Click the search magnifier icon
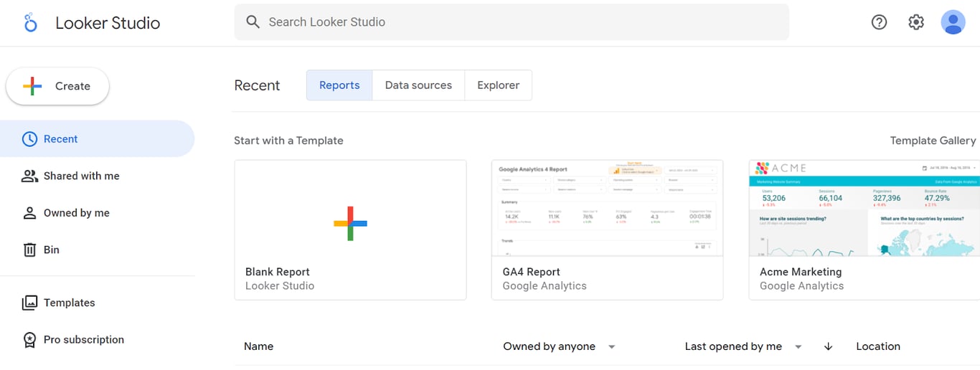This screenshot has height=370, width=980. (253, 22)
